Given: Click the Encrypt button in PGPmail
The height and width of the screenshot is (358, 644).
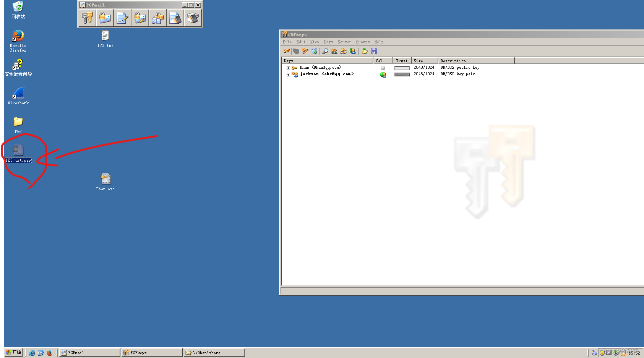Looking at the screenshot, I should (x=105, y=18).
